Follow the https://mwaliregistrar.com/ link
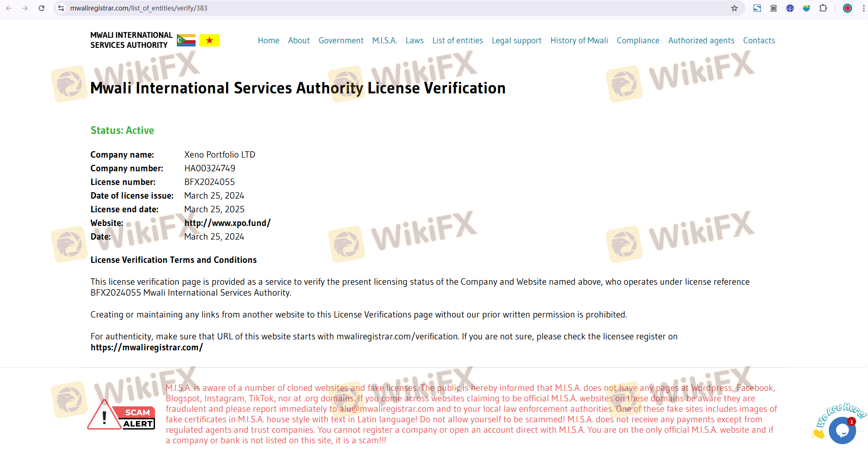The width and height of the screenshot is (868, 451). pyautogui.click(x=146, y=348)
